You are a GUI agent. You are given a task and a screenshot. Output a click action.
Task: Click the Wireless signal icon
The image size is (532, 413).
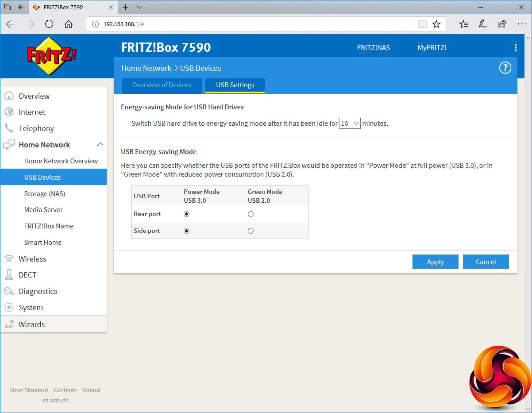[9, 259]
